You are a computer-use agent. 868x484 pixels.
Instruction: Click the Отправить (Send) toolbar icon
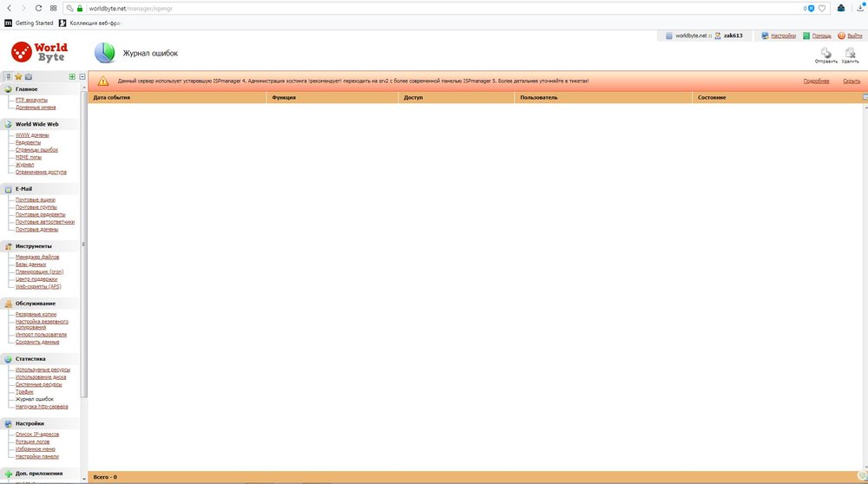tap(826, 54)
